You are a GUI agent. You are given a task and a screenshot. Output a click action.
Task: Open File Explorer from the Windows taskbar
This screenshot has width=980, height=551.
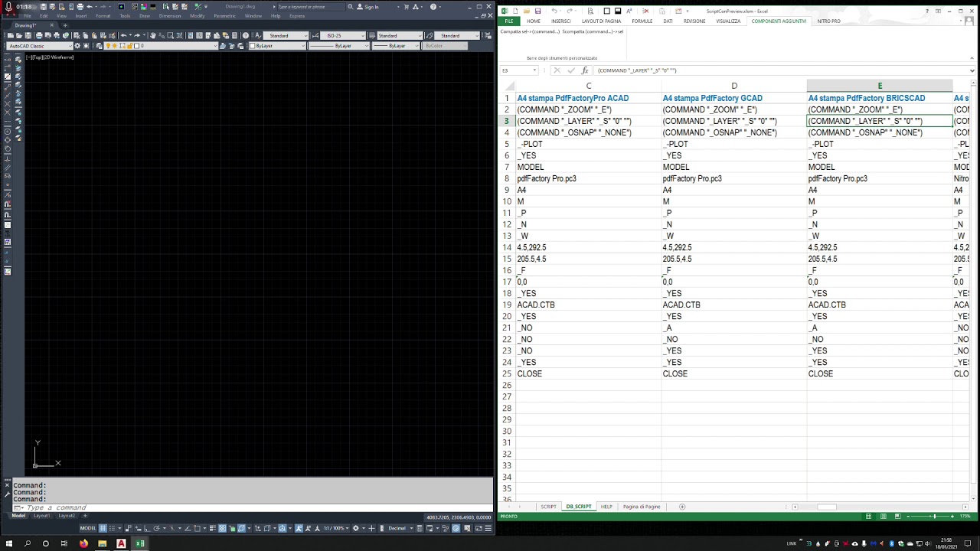[102, 543]
